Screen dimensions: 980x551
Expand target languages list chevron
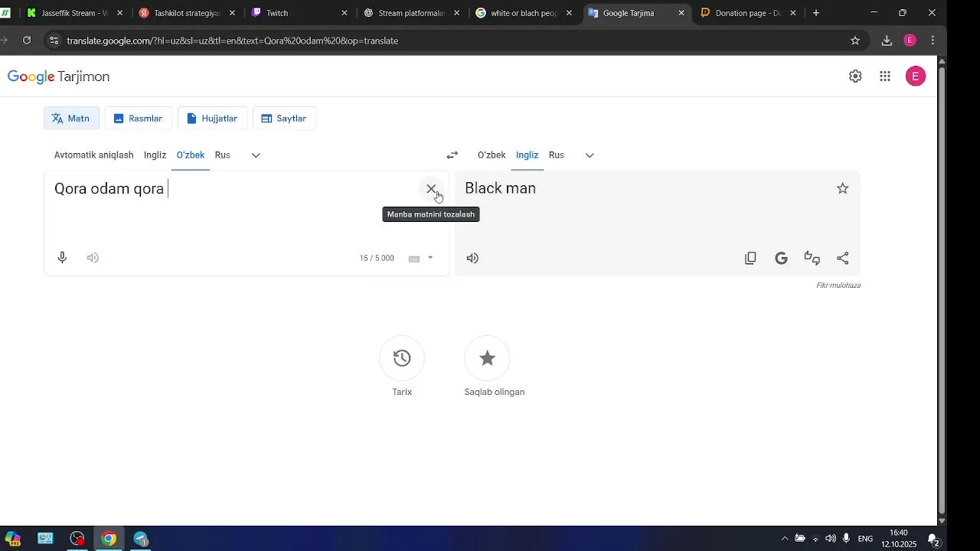click(590, 155)
